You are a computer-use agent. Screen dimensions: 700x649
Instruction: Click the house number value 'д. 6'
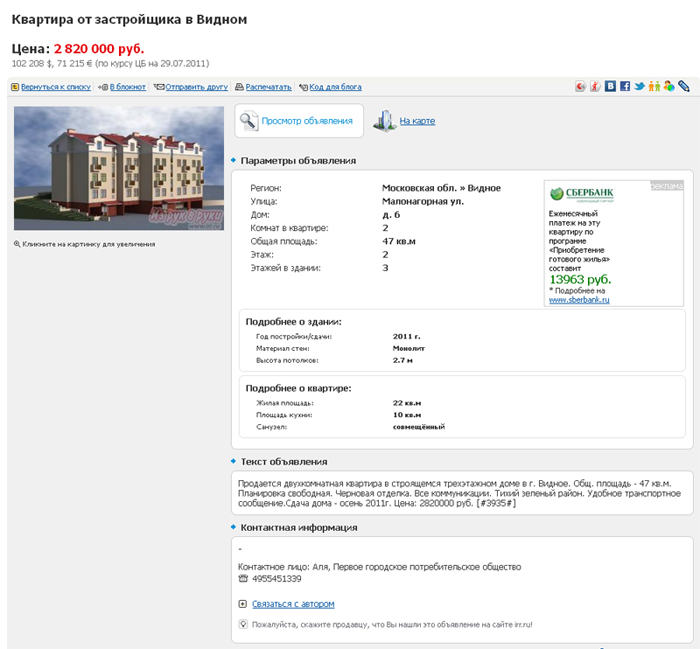(391, 215)
